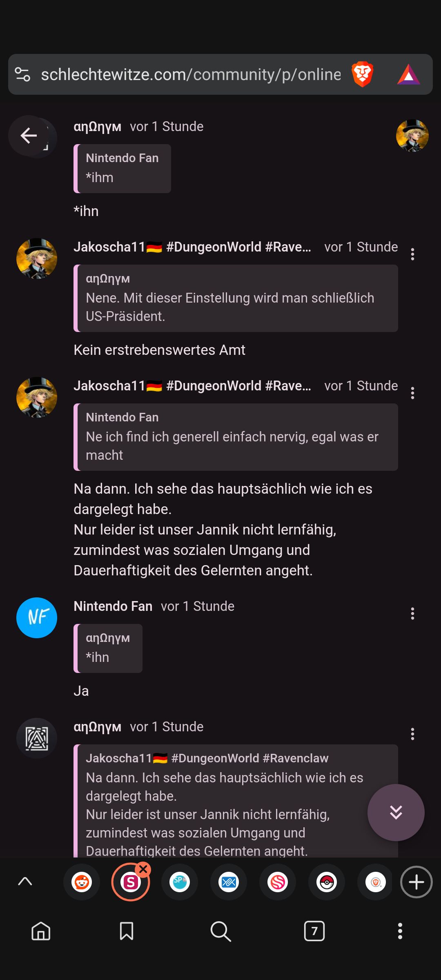Open the bookmarks icon
The height and width of the screenshot is (980, 441).
coord(127,931)
